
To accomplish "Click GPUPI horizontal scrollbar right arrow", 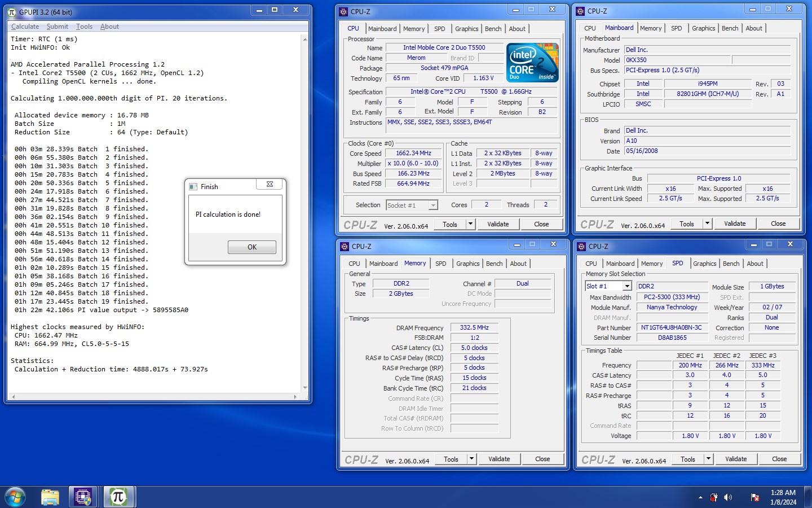I will [295, 397].
